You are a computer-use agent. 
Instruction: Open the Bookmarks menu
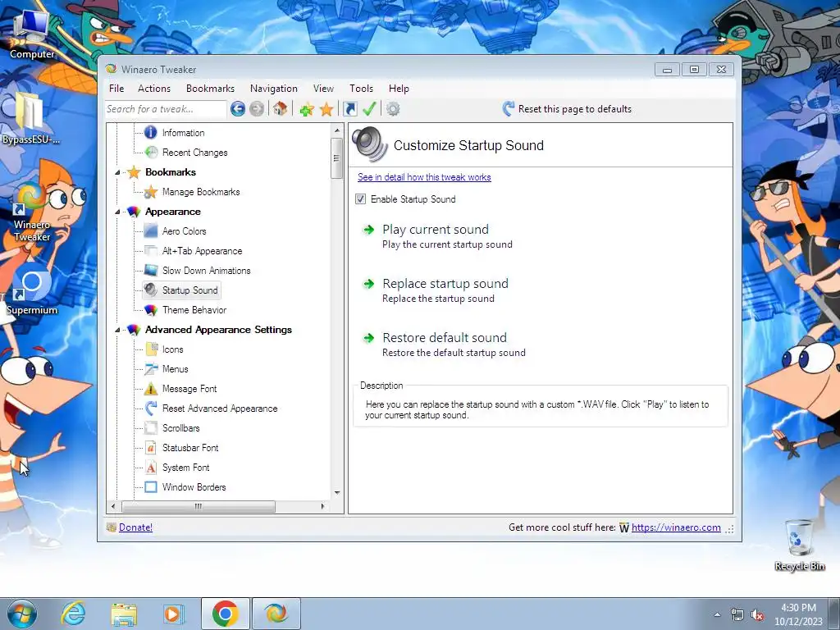[210, 89]
